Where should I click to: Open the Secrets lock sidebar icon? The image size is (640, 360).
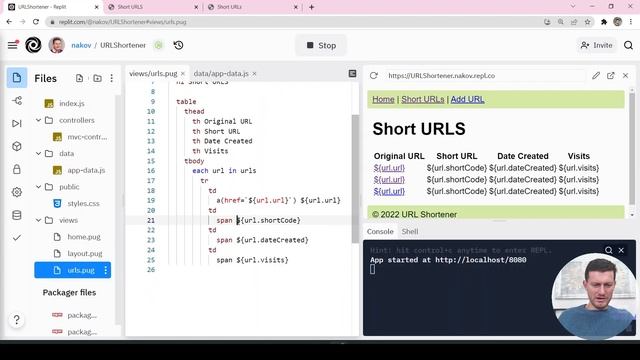click(17, 169)
